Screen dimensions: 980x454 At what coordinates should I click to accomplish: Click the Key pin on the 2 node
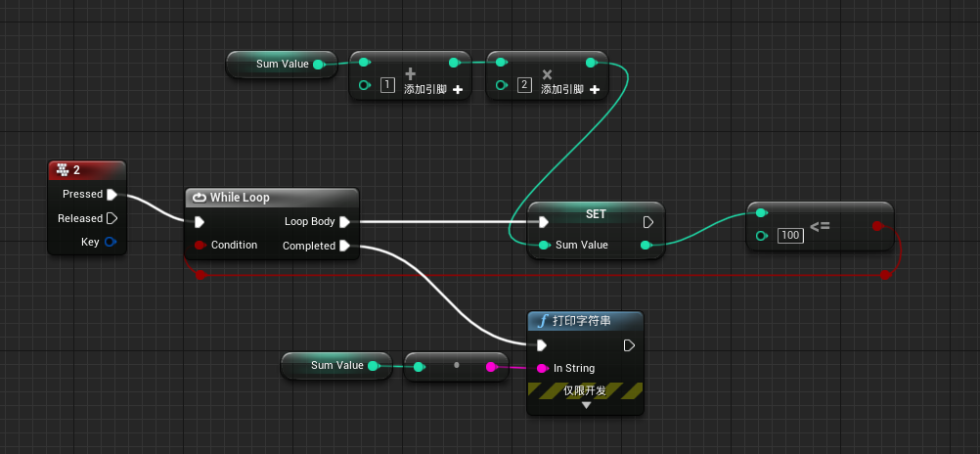(x=111, y=242)
